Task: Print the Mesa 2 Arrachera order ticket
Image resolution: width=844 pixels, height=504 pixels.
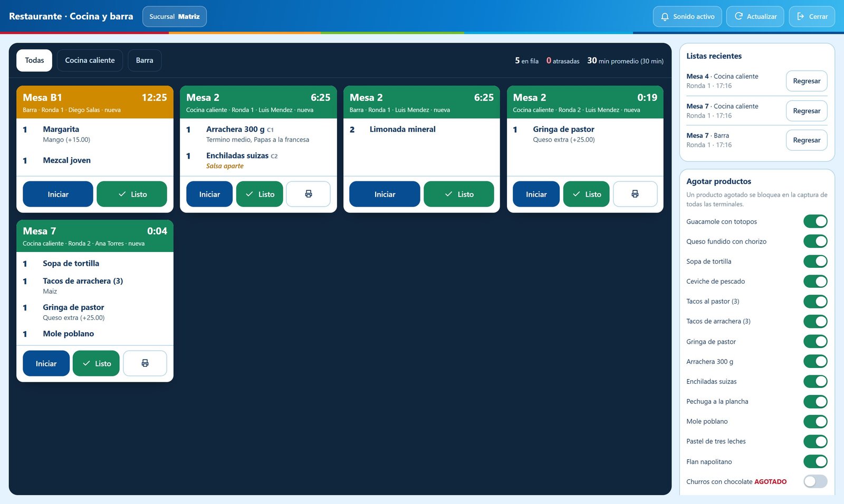Action: pyautogui.click(x=308, y=194)
